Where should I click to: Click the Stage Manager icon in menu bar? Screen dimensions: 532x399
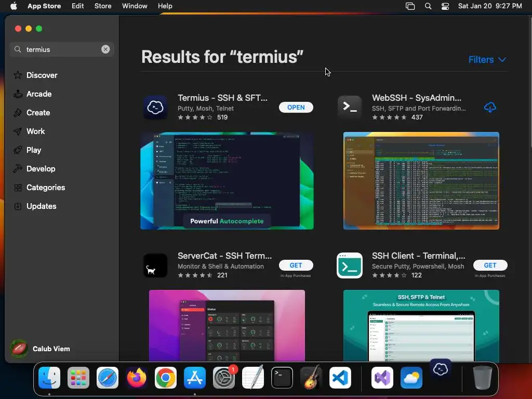point(410,6)
